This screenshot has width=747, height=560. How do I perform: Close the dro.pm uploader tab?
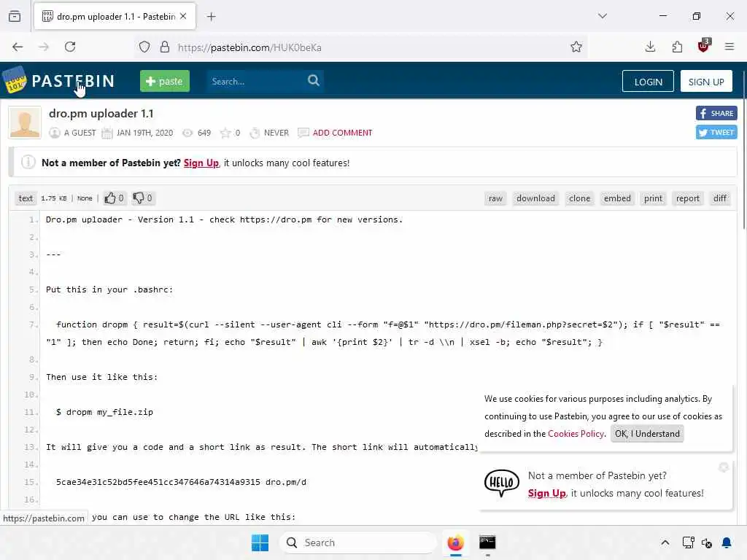coord(183,16)
